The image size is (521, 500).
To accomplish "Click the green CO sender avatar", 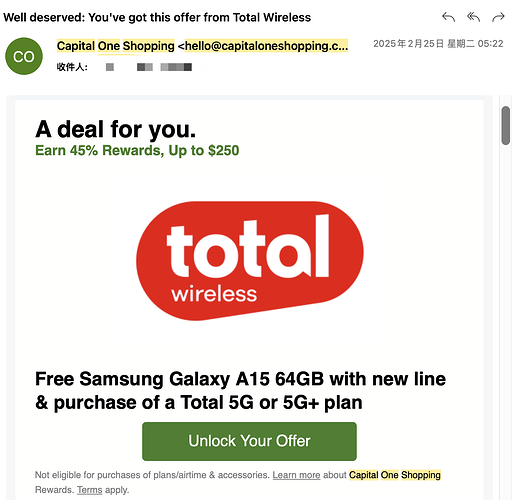I will tap(24, 56).
